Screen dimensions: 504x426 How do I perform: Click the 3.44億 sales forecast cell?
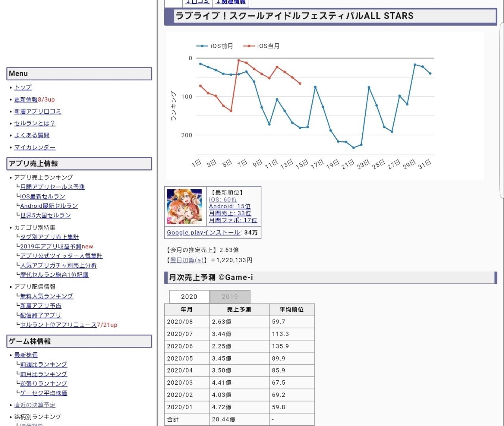tap(239, 334)
